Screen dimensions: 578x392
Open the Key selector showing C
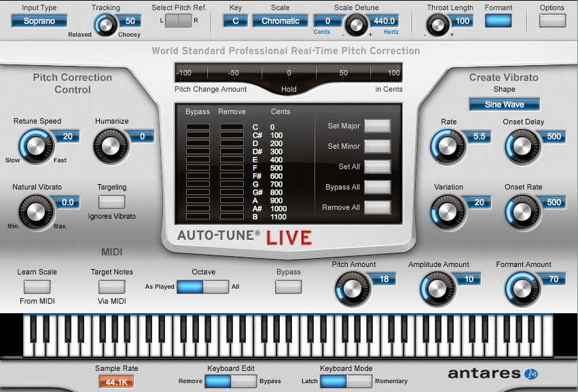click(235, 21)
